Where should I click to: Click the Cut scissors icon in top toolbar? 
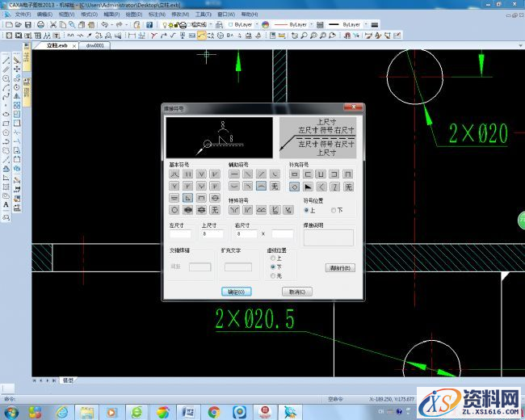coord(52,25)
